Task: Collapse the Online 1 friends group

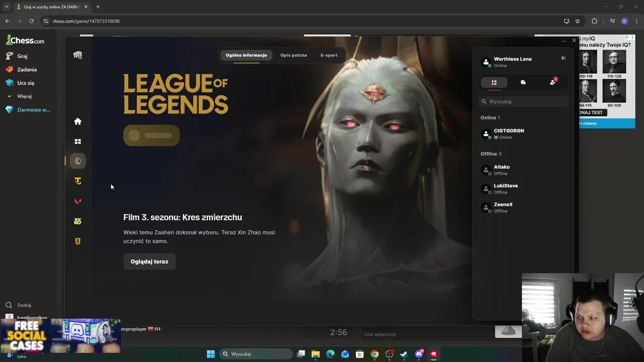Action: 490,118
